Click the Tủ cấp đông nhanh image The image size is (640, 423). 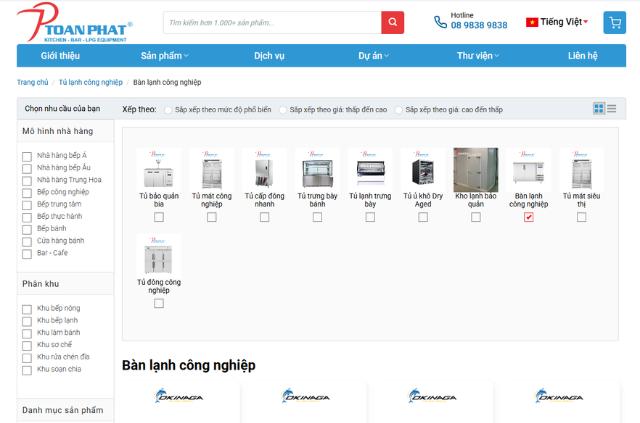264,170
